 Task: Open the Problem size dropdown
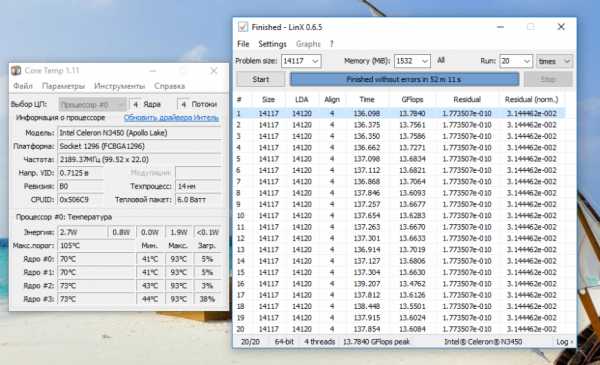coord(301,61)
